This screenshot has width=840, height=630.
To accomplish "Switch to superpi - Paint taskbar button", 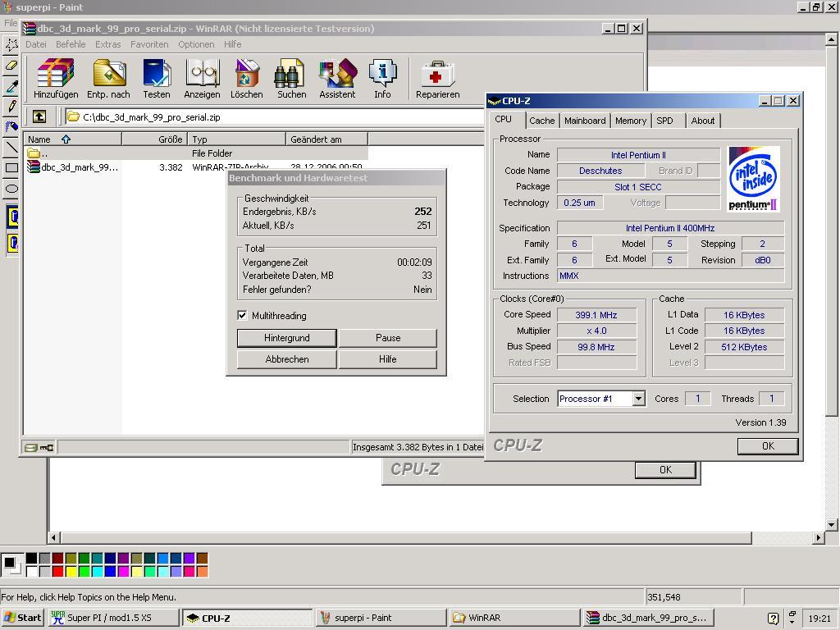I will (381, 618).
